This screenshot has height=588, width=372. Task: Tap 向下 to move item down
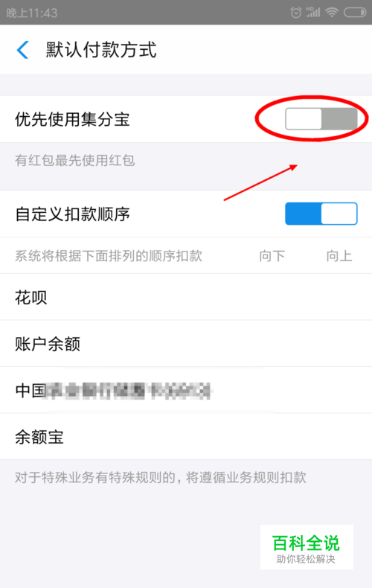tap(272, 256)
